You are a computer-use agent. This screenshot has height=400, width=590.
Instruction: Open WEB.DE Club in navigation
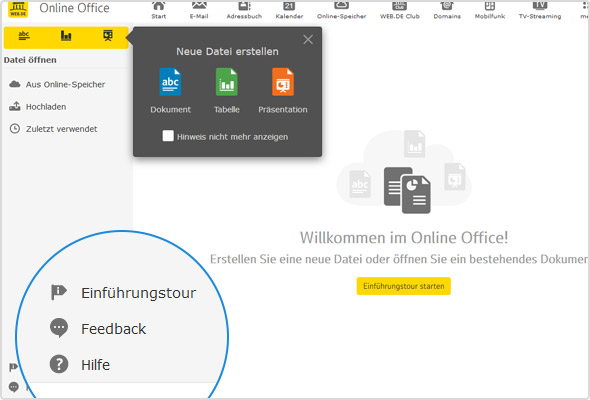(x=400, y=10)
